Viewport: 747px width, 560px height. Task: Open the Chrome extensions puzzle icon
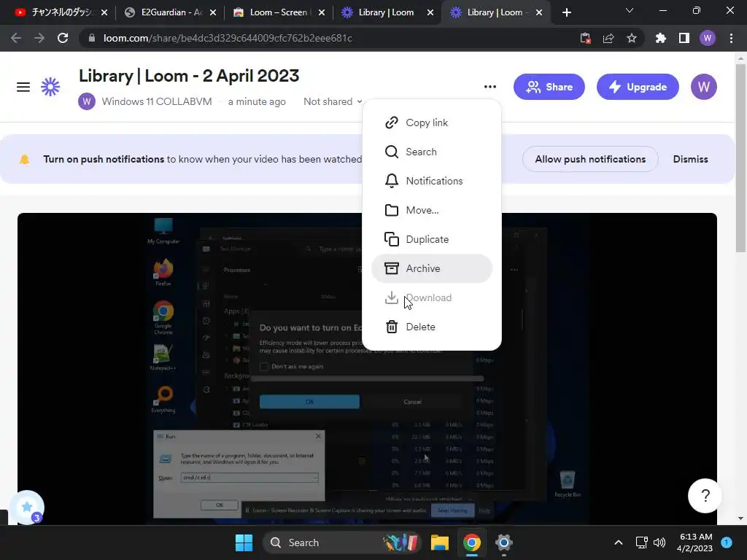[x=660, y=38]
